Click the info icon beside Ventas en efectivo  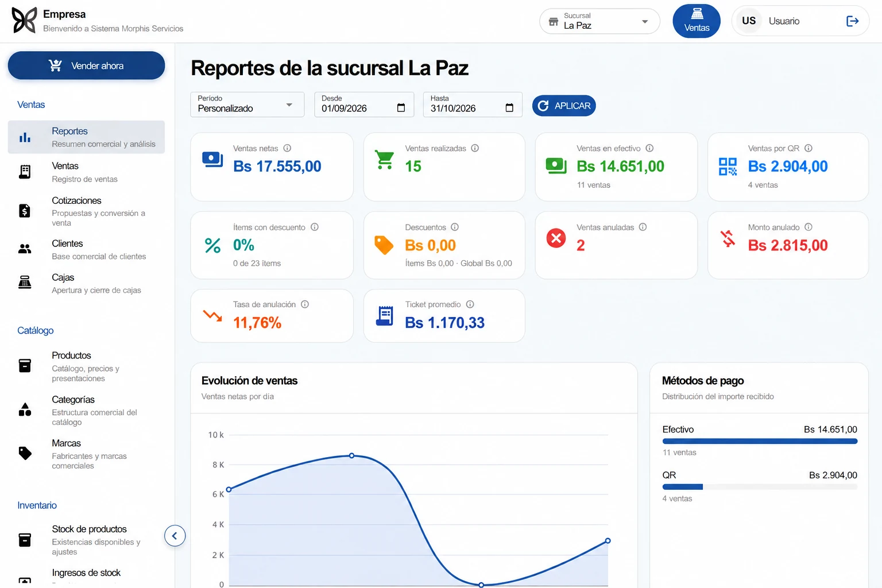[x=649, y=148]
